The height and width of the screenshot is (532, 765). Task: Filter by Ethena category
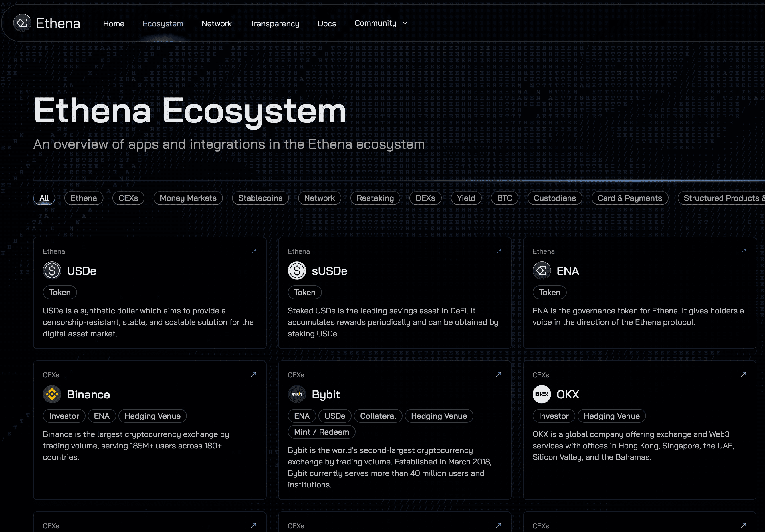[x=84, y=198]
